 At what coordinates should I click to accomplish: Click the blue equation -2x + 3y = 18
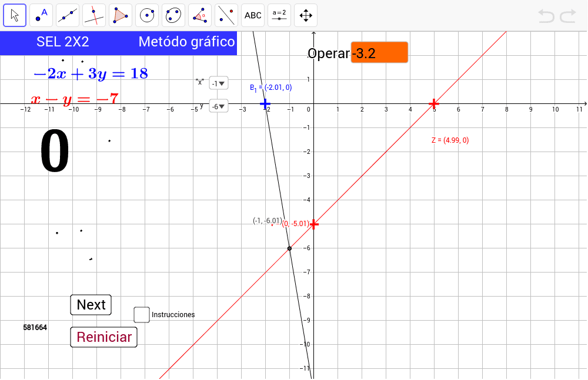click(91, 73)
